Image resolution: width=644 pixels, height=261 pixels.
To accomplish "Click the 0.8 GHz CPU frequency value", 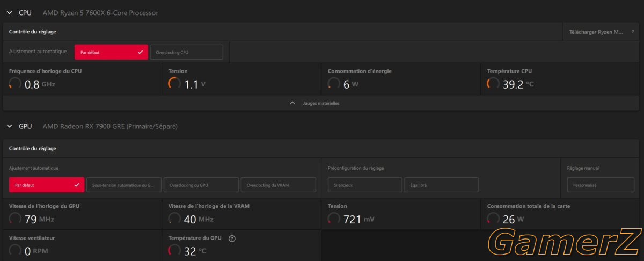I will coord(40,84).
